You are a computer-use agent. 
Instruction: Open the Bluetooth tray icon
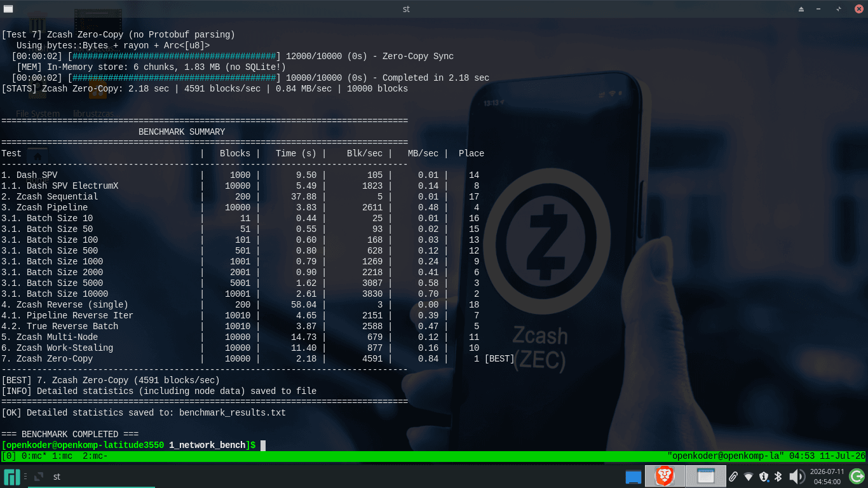778,477
